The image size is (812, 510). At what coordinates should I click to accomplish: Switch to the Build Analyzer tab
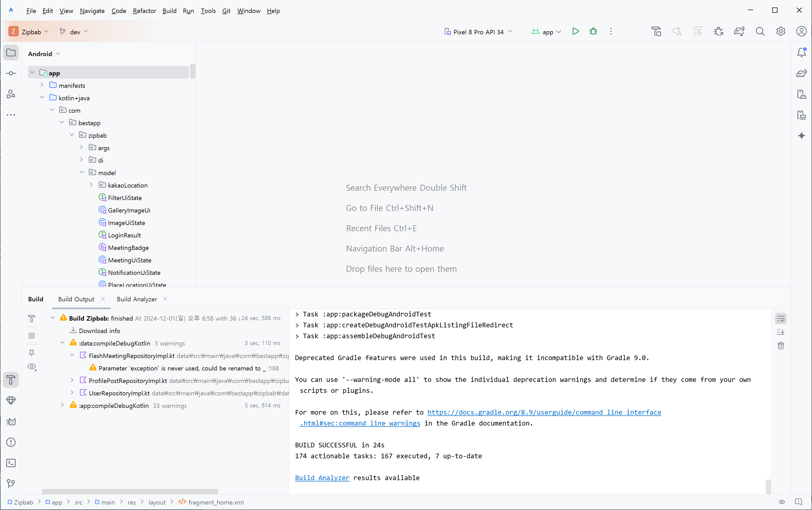[x=137, y=299]
